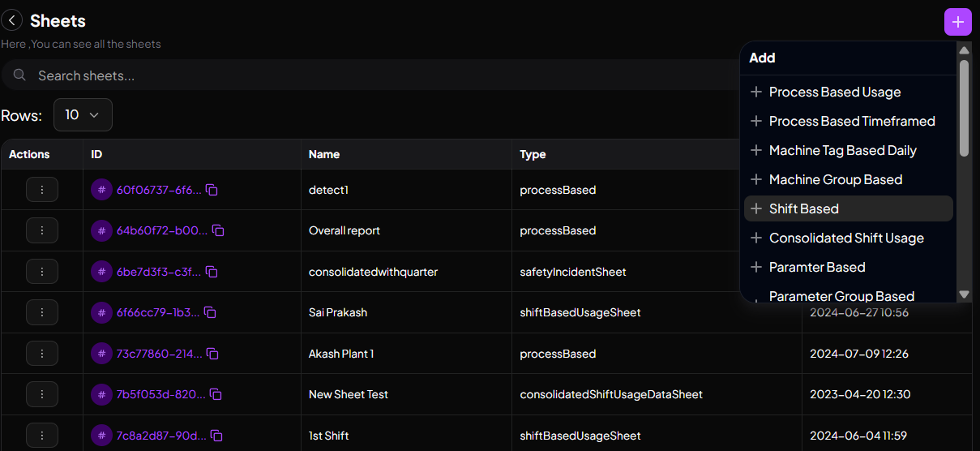Copy the ID 60f06737-6f6...

point(212,190)
